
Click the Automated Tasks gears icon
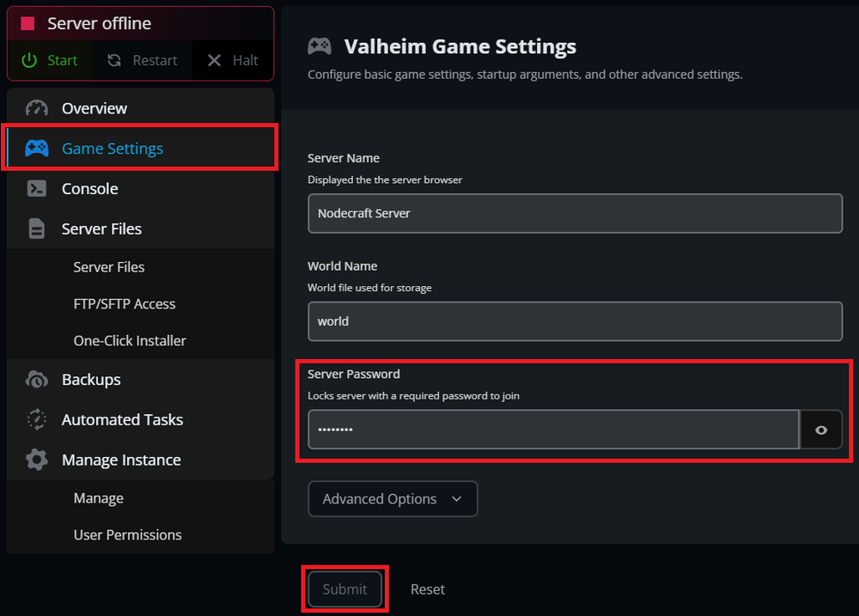(37, 419)
